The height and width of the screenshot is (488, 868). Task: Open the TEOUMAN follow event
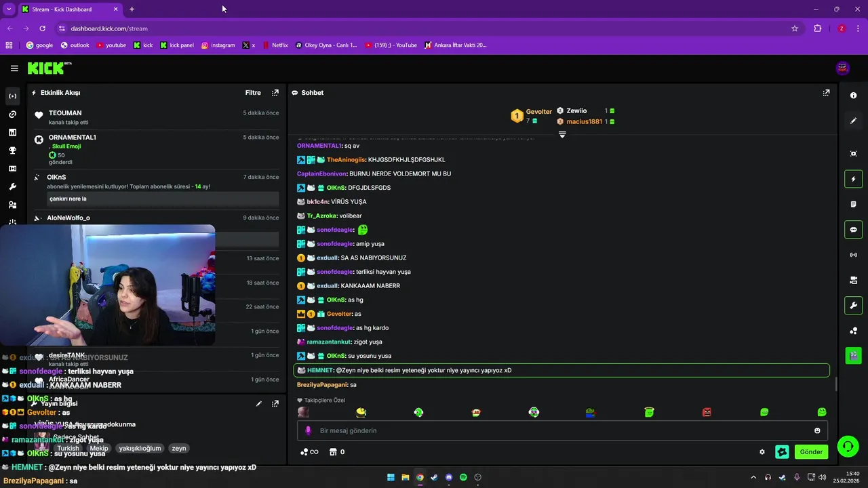(x=157, y=117)
